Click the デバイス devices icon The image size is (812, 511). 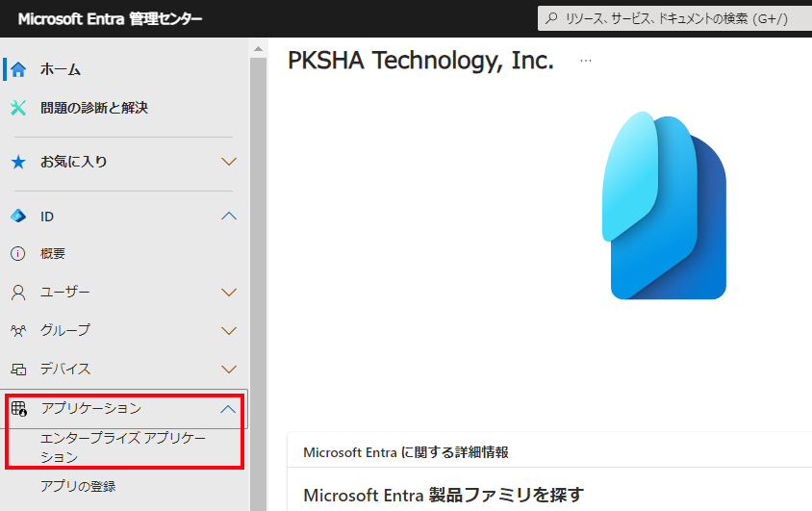pos(18,370)
